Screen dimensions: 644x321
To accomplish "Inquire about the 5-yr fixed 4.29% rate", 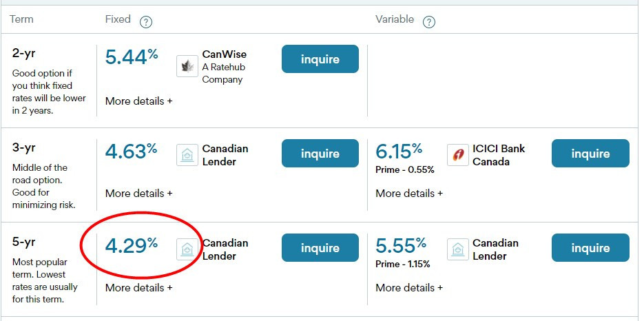I will tap(320, 248).
